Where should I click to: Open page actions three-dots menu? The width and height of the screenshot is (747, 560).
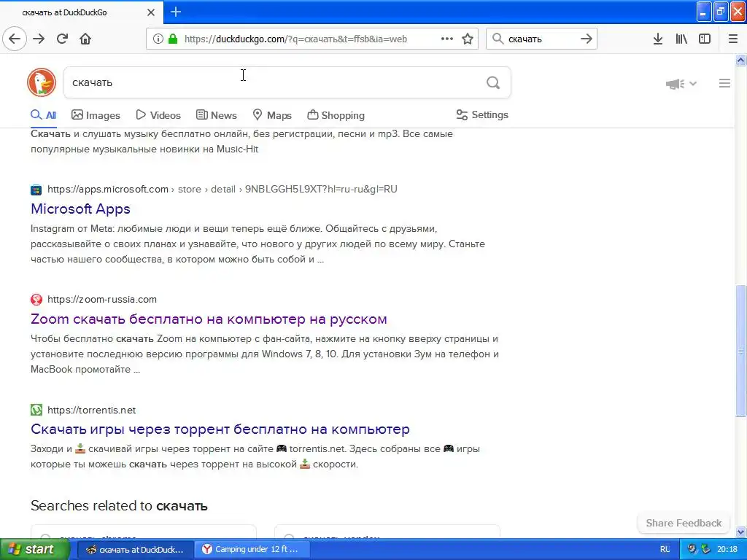447,39
